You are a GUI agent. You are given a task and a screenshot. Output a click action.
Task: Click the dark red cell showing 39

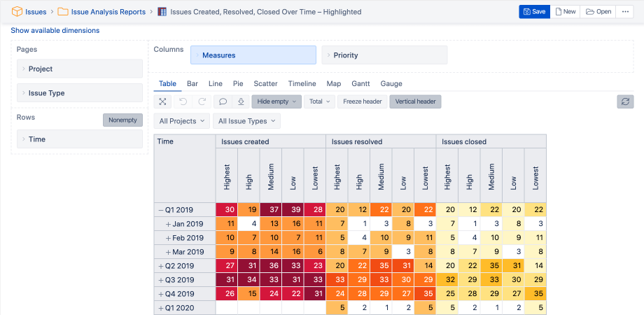(x=293, y=210)
